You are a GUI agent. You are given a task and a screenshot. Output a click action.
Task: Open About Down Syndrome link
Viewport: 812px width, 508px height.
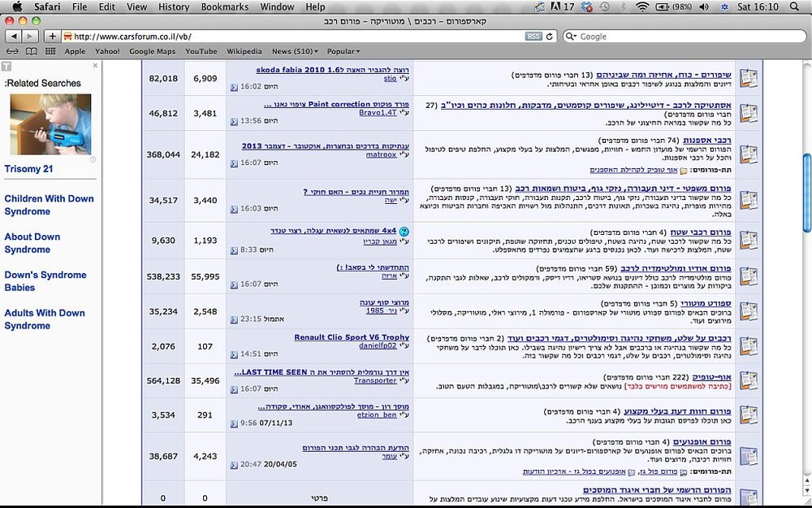pos(32,242)
